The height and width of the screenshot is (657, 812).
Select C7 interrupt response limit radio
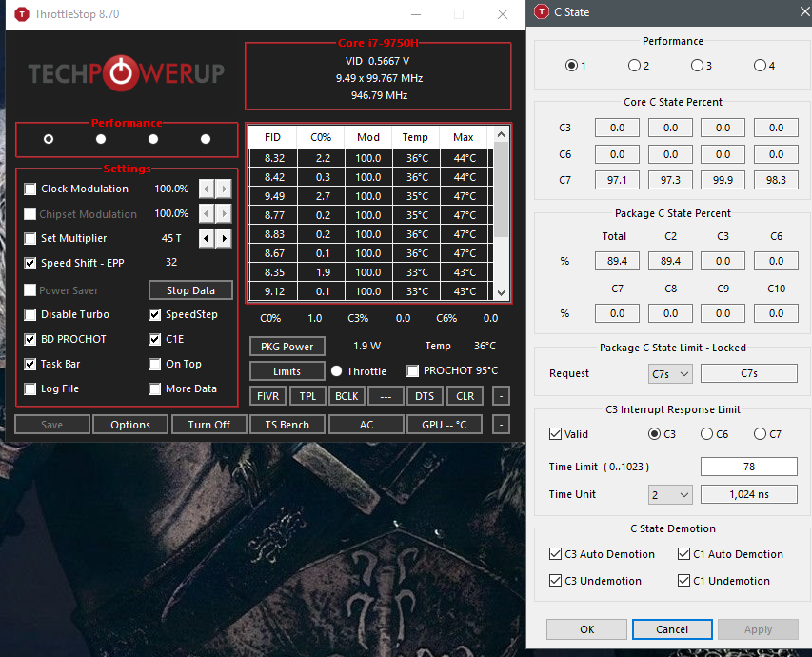(x=760, y=433)
